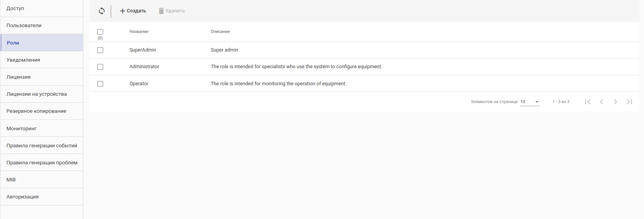Open the Пользователи section
Viewport: 644px width, 219px height.
(24, 26)
